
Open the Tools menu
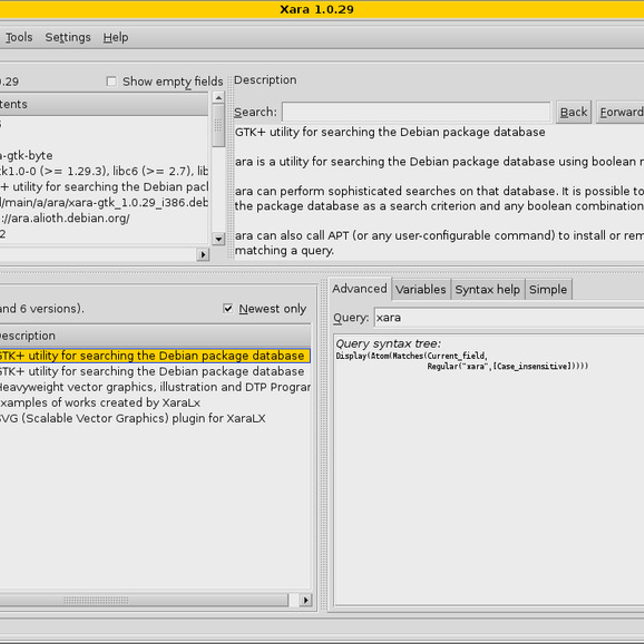pyautogui.click(x=19, y=37)
